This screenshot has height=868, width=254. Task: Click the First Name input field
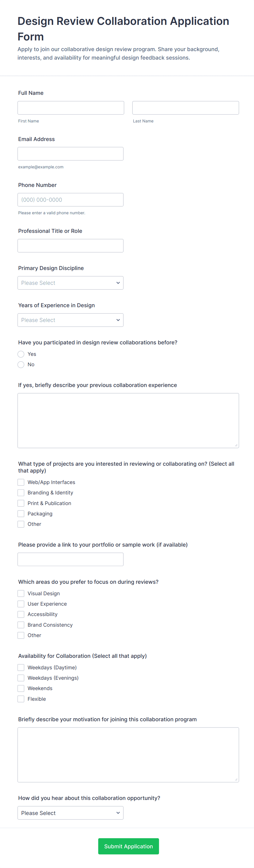(x=71, y=108)
